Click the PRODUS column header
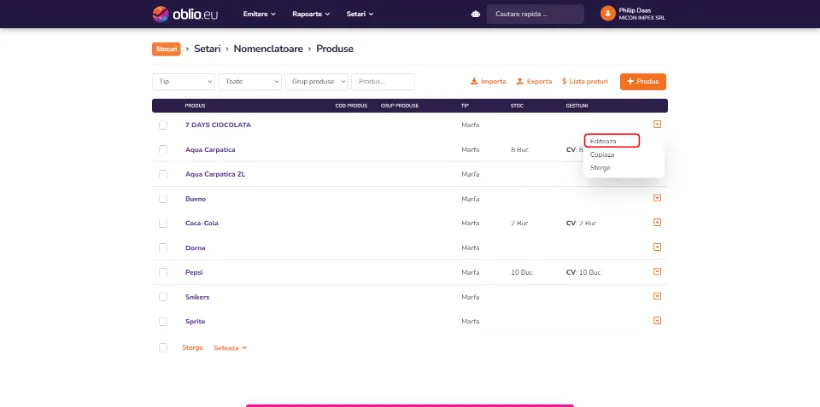 tap(195, 106)
